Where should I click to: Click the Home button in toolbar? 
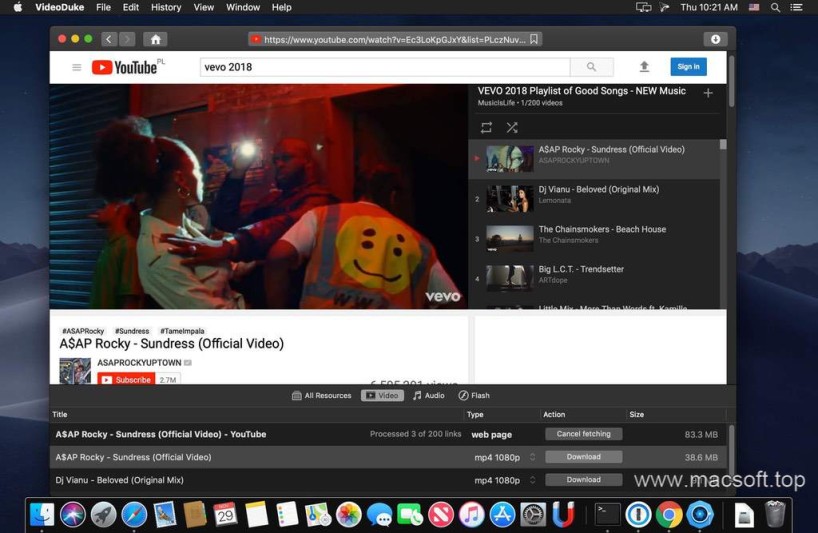tap(155, 40)
